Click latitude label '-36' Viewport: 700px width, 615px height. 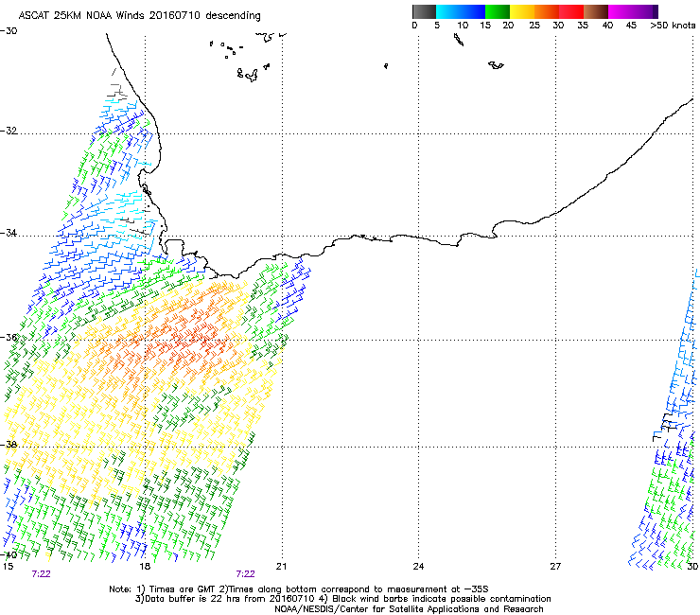(9, 337)
